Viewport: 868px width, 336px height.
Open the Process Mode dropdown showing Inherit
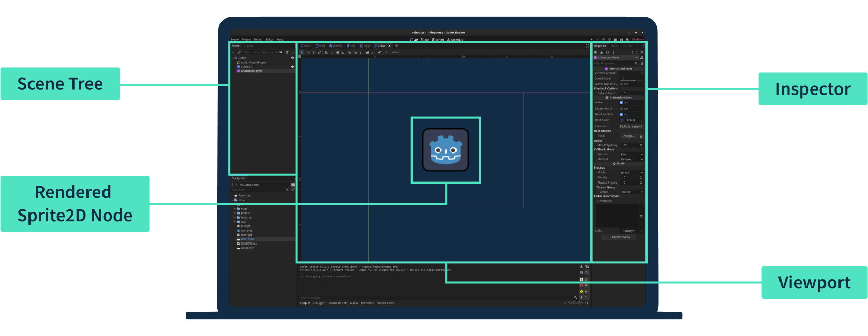point(631,172)
